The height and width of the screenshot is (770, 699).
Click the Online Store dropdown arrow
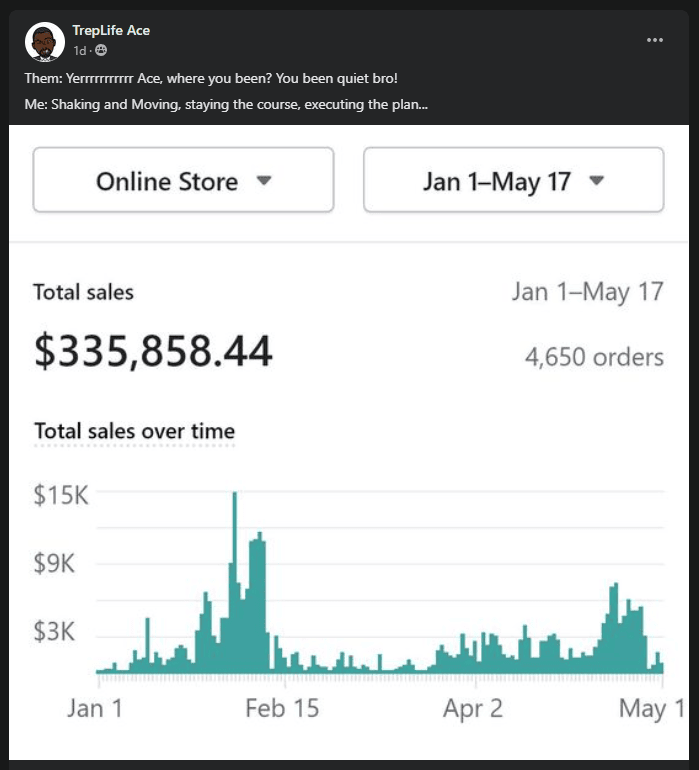(264, 181)
